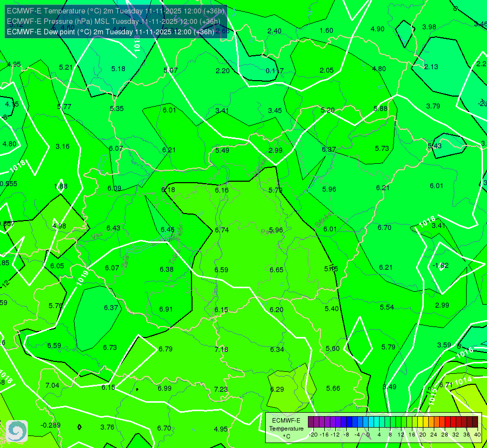Click the 3.98 dew point value
The width and height of the screenshot is (487, 448).
pos(429,27)
